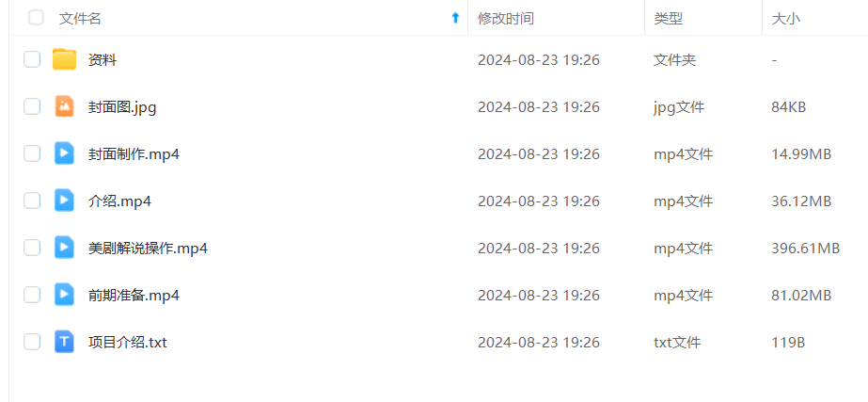This screenshot has width=868, height=402.
Task: Select the checkbox next to 封面图.jpg
Action: pos(32,106)
